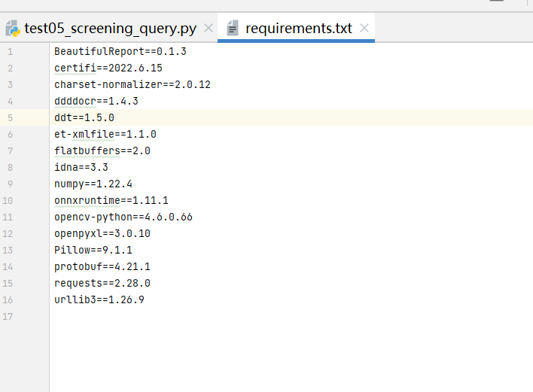Click line number 11 in the gutter

coord(8,217)
